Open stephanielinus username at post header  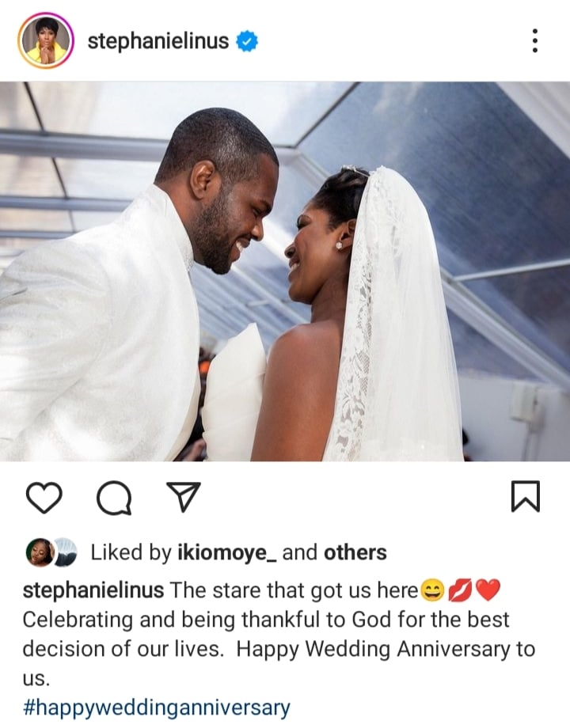coord(158,41)
